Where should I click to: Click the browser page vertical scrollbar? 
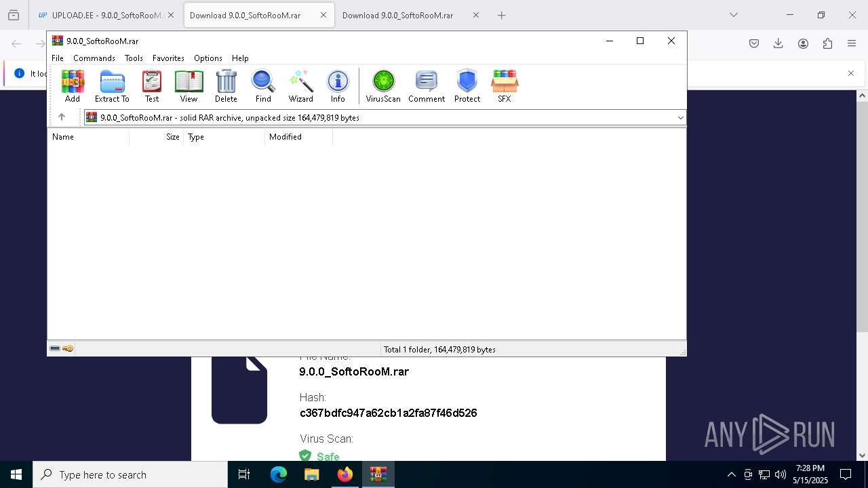coord(863,217)
